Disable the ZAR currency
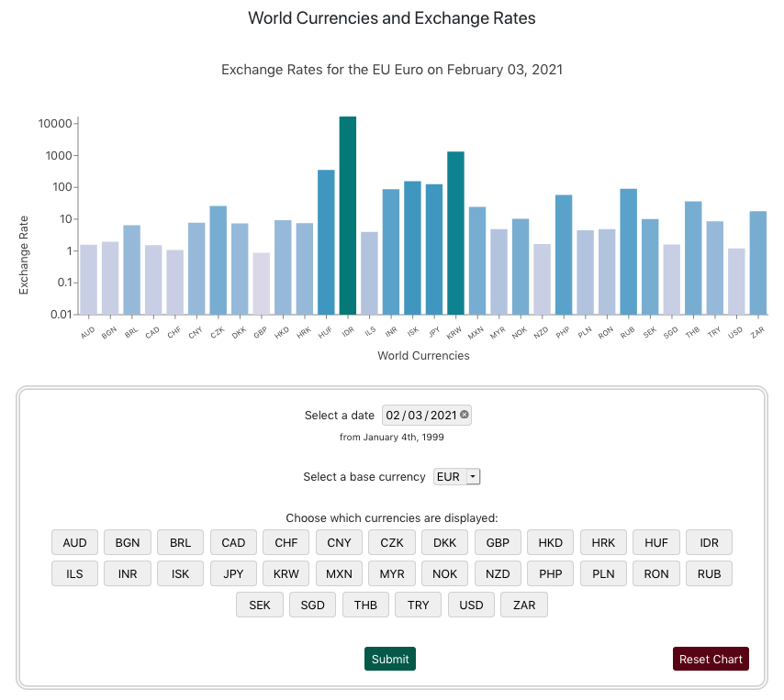784x700 pixels. (x=524, y=605)
